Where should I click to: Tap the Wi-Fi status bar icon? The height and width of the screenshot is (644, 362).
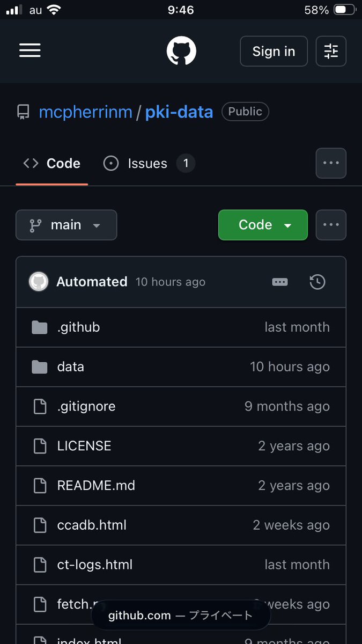click(54, 10)
